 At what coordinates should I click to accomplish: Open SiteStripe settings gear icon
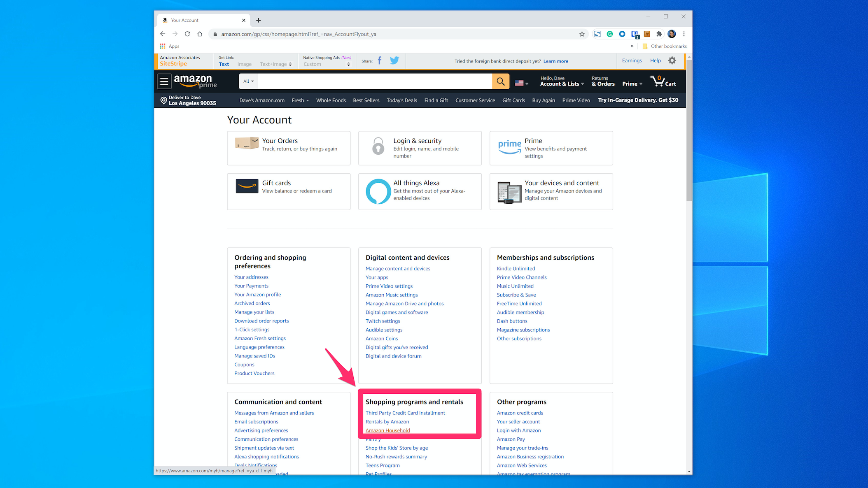point(672,60)
